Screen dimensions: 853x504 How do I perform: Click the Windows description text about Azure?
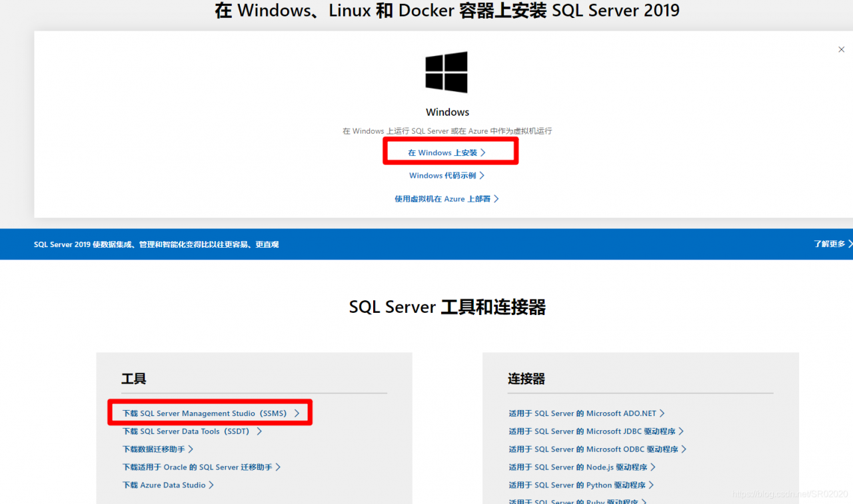point(447,131)
